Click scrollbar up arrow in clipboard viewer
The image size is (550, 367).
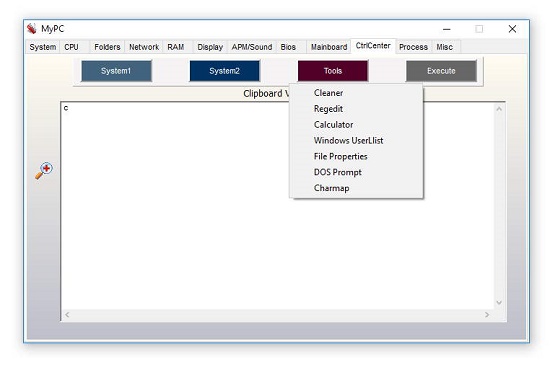[x=499, y=109]
